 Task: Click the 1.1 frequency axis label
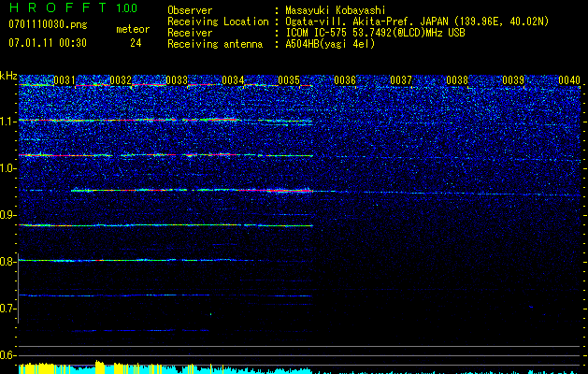pos(7,122)
